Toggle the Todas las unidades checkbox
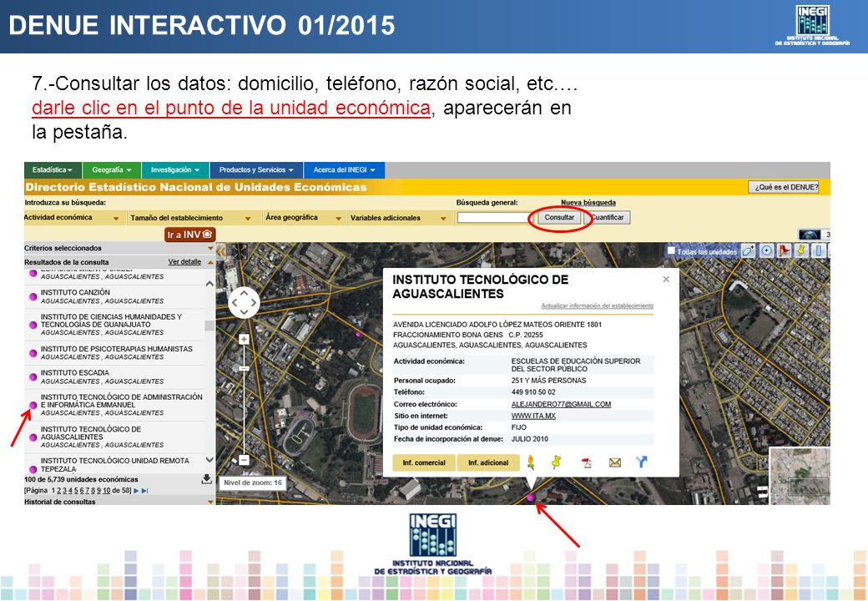 click(x=671, y=251)
